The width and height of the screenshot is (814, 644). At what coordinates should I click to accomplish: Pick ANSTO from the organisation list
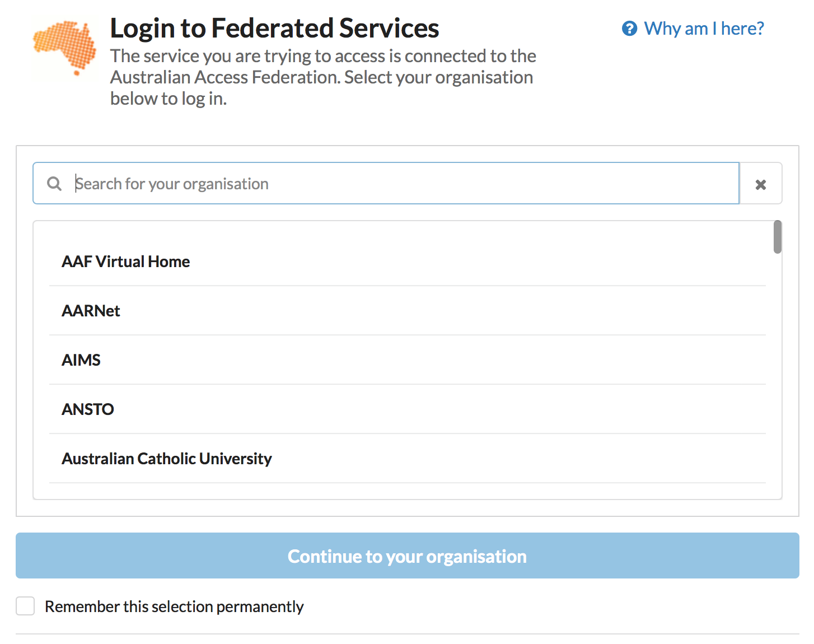point(88,409)
